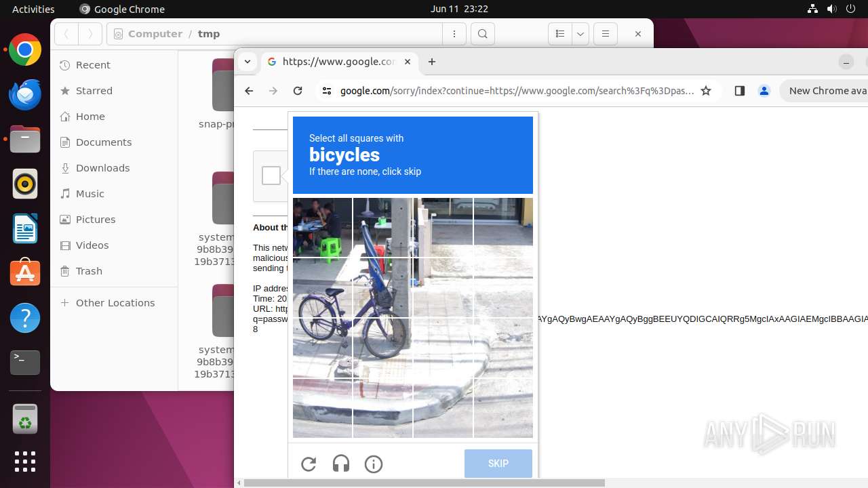Focus the Chrome address bar URL
The image size is (868, 488).
tap(517, 91)
